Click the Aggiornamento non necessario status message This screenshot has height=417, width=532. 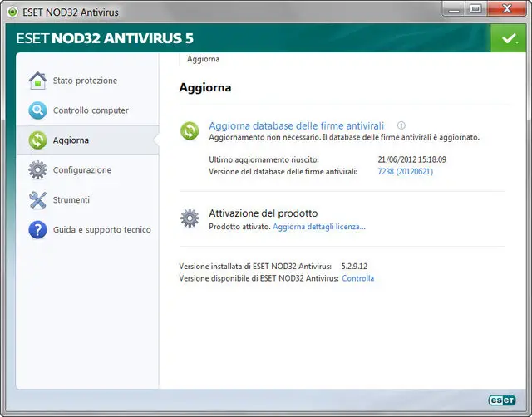click(344, 137)
